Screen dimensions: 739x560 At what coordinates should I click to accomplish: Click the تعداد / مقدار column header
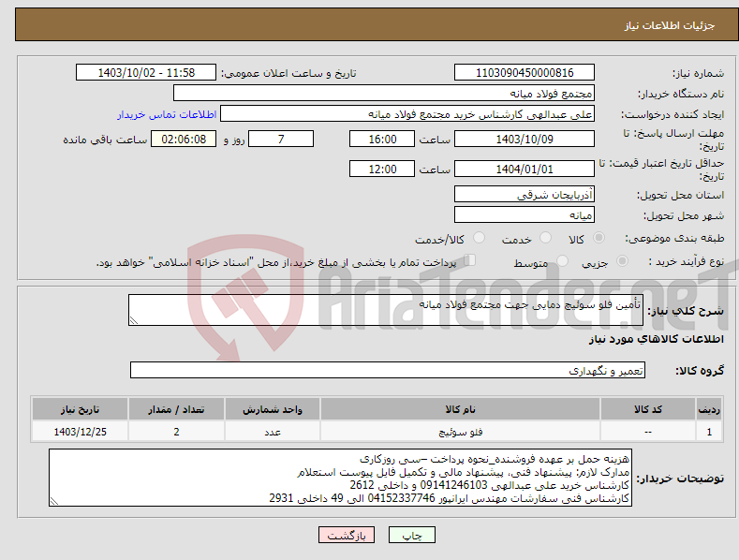pos(176,409)
